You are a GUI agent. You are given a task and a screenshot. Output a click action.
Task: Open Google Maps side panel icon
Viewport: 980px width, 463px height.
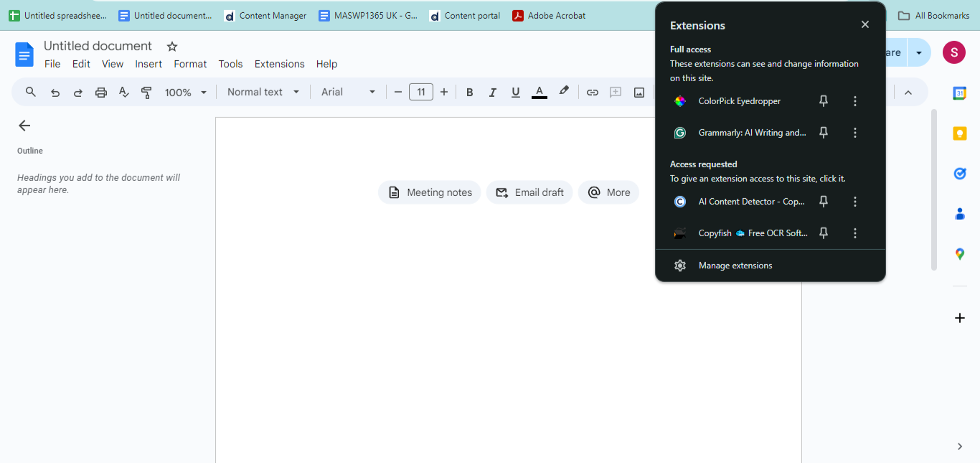tap(959, 254)
